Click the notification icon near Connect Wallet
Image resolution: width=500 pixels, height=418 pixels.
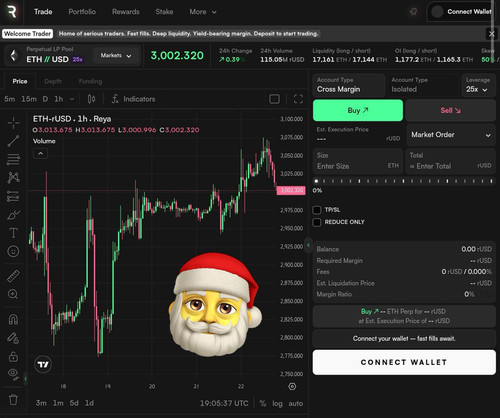point(413,12)
